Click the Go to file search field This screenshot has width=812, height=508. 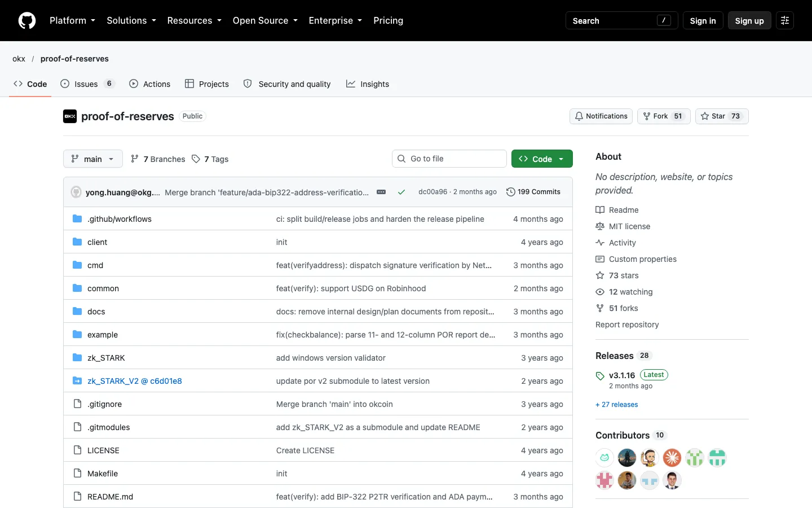[x=449, y=159]
